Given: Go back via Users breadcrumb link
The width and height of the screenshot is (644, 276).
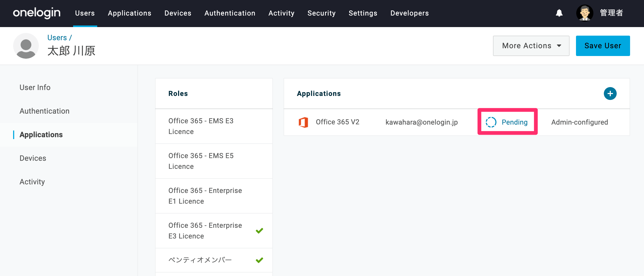Looking at the screenshot, I should tap(57, 38).
